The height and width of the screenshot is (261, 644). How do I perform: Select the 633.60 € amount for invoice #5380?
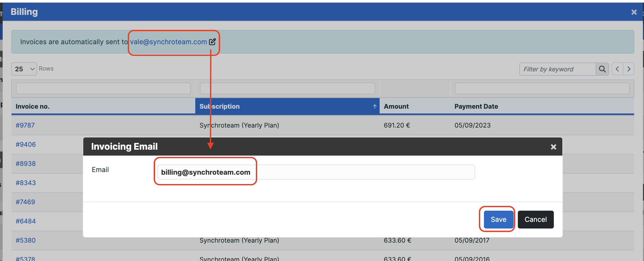coord(397,240)
